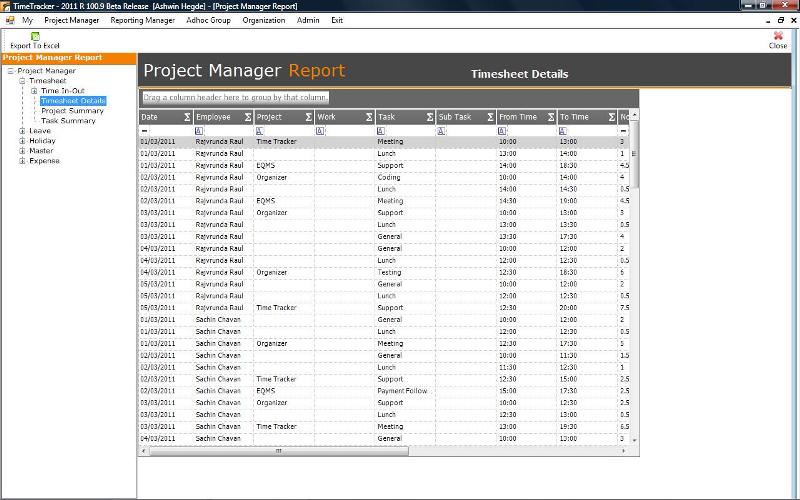Open the Reporting Manager menu
The width and height of the screenshot is (800, 500).
click(x=142, y=20)
